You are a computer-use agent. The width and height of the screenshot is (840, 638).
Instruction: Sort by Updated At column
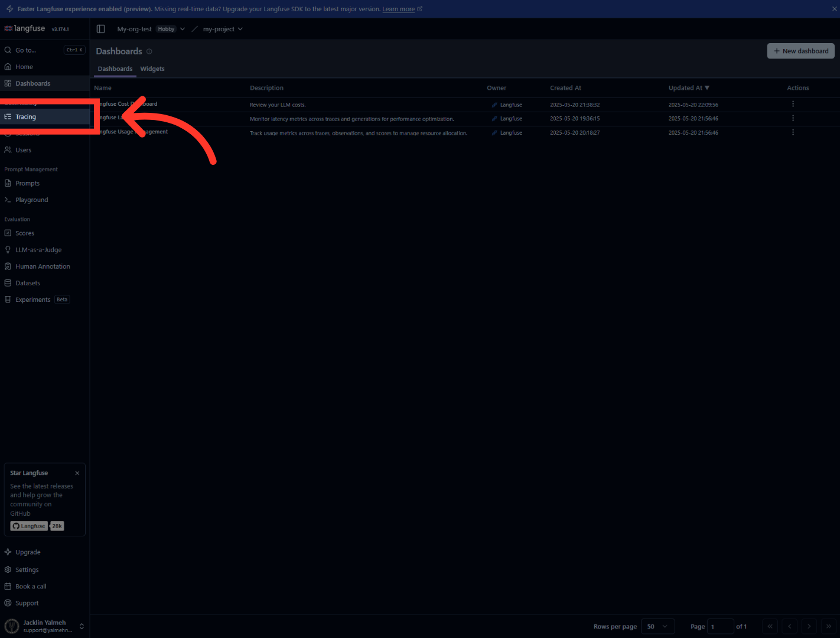(x=689, y=88)
